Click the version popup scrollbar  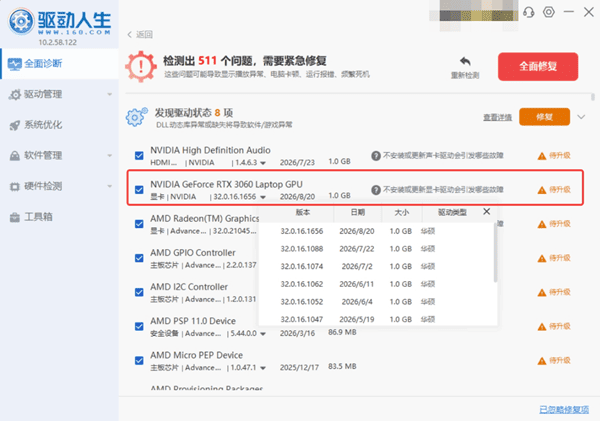[x=496, y=252]
